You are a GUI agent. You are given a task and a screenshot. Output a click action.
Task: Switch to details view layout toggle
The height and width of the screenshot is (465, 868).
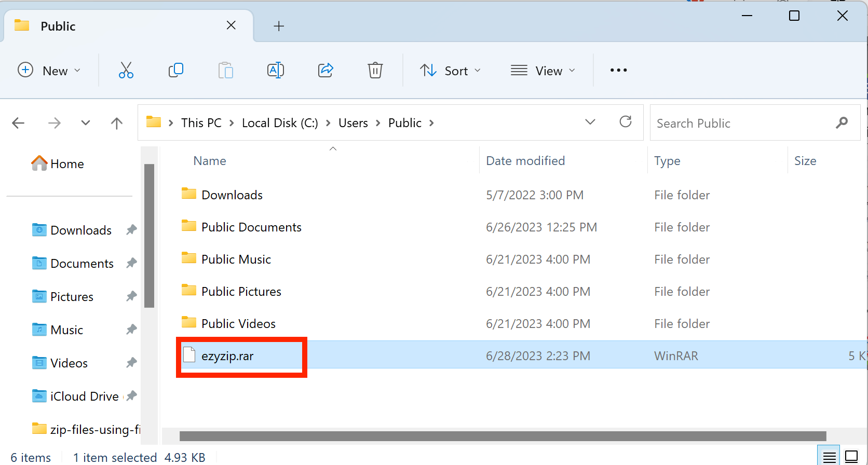pyautogui.click(x=829, y=457)
